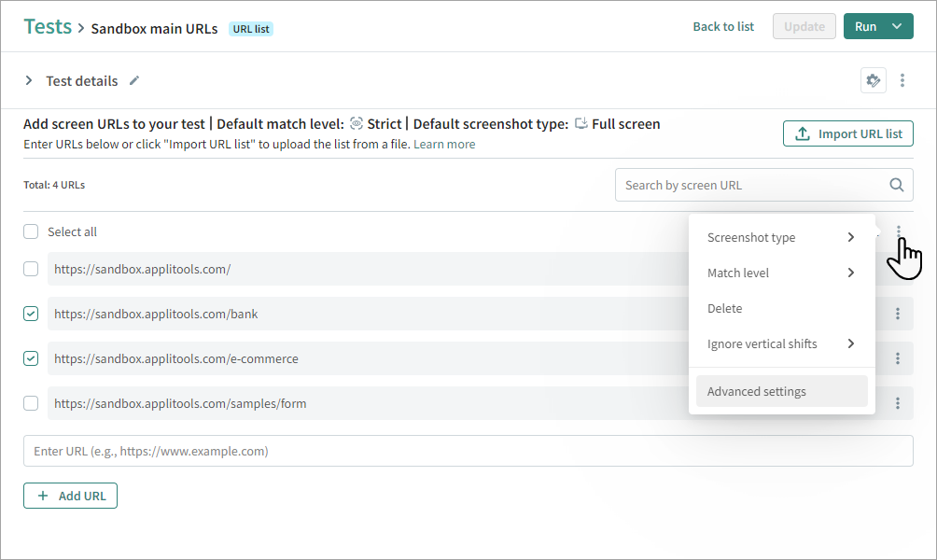Open kebab menu for the e-commerce URL

898,358
